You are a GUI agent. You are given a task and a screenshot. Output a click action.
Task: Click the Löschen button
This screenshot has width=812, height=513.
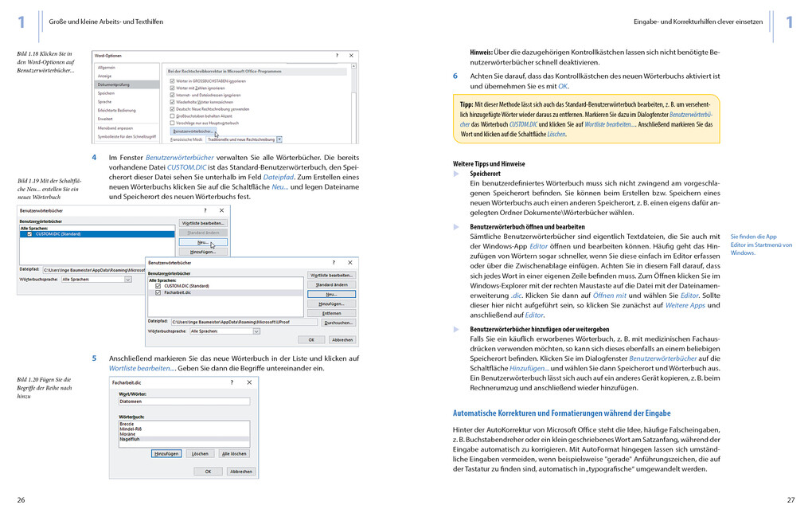tap(200, 453)
